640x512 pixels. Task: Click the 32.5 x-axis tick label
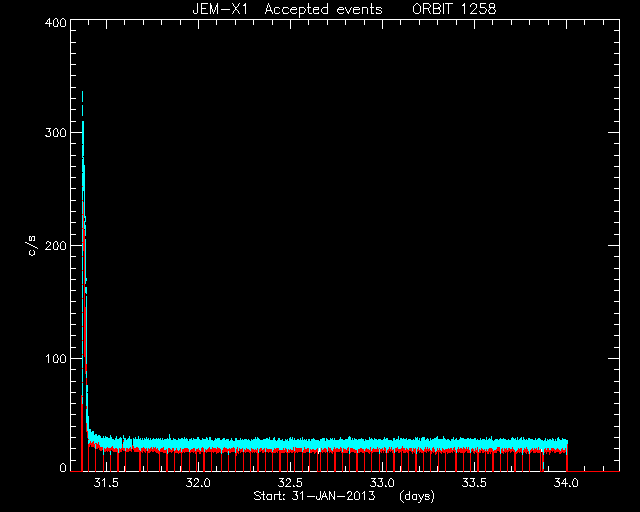[x=290, y=483]
